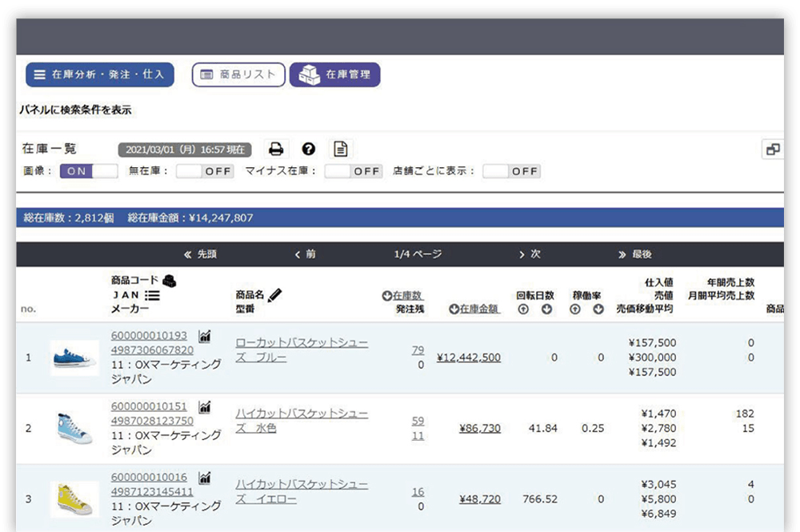Open the 在庫分析・発注・仕入 hamburger menu
The width and height of the screenshot is (800, 532).
point(99,74)
